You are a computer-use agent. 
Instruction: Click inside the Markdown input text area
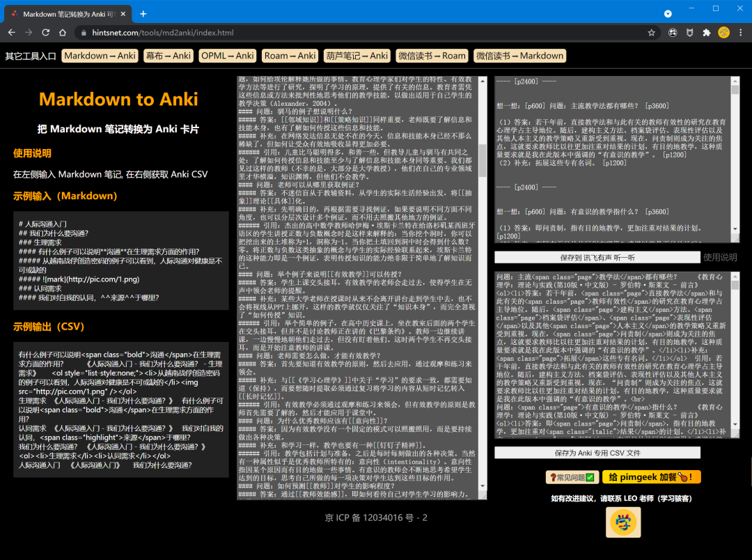click(x=357, y=288)
